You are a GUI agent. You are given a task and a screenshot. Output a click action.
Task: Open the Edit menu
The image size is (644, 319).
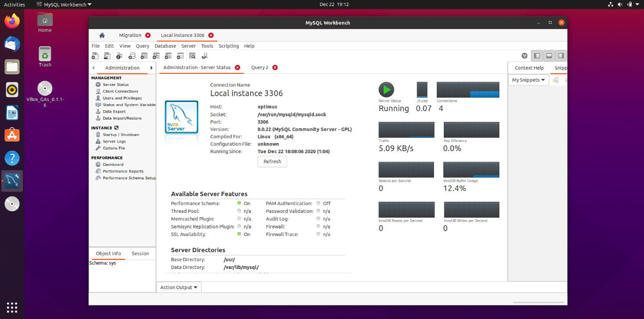pos(109,46)
